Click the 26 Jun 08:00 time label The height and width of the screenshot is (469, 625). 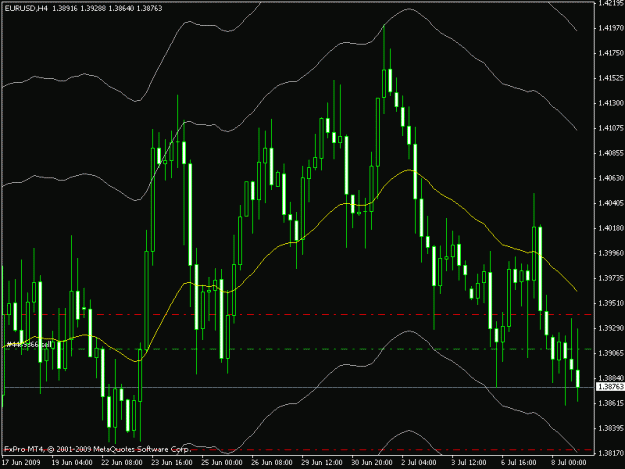272,463
